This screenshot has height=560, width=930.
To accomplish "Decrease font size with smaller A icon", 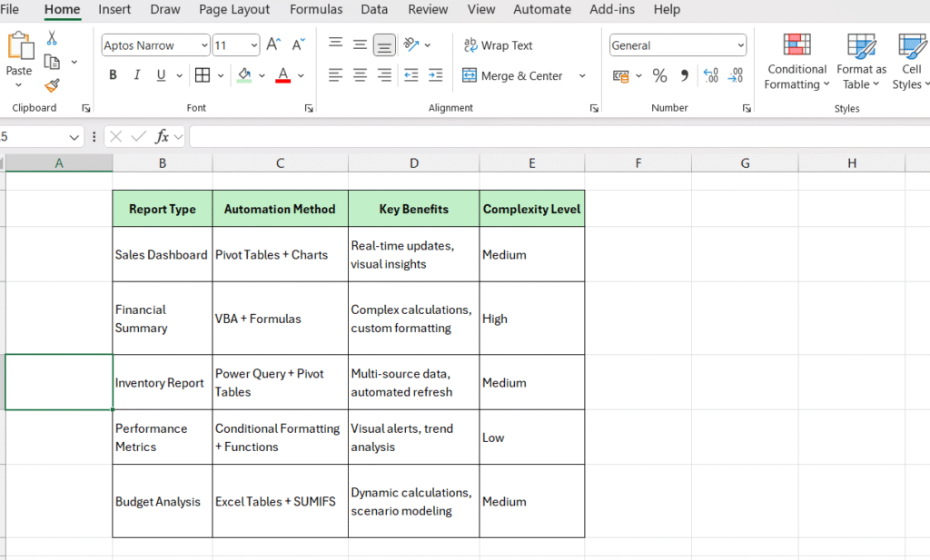I will click(298, 44).
